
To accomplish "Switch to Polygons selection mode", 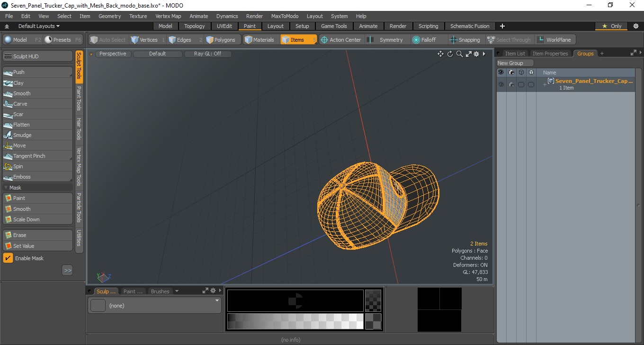I will 223,40.
